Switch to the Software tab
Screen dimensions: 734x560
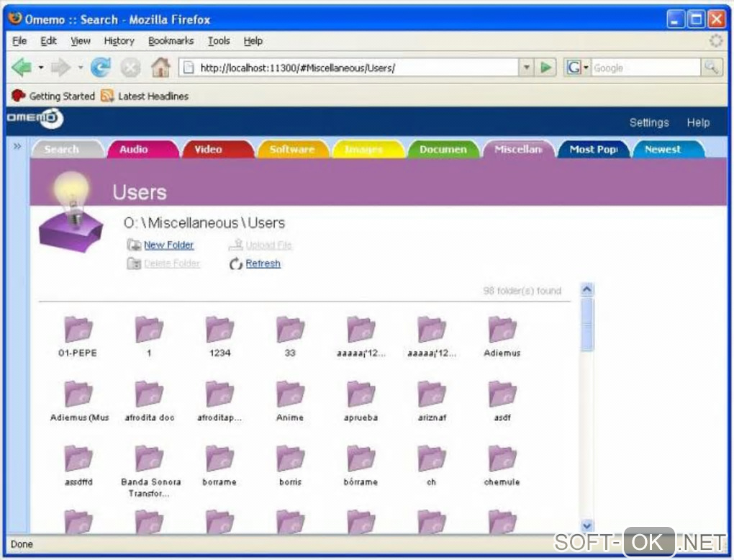[x=292, y=150]
